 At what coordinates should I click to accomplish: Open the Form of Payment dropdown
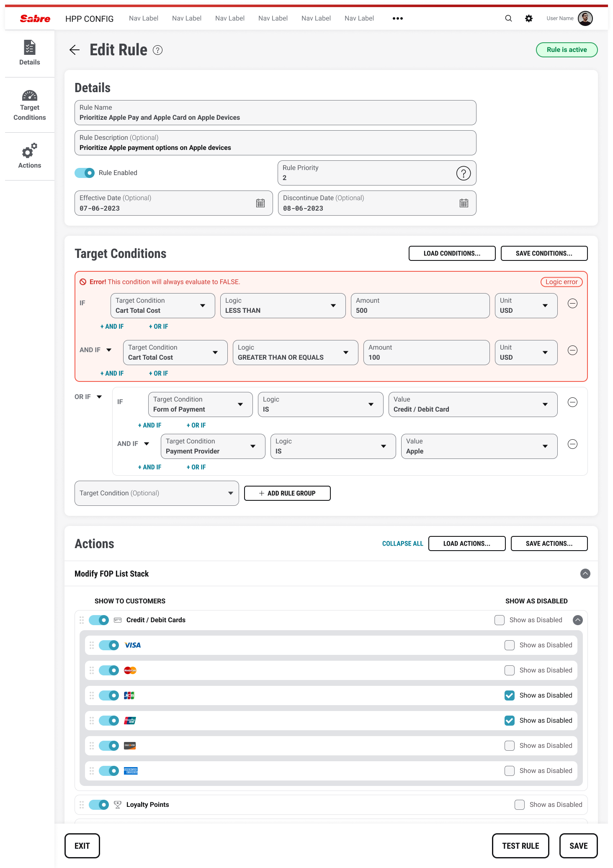tap(200, 404)
